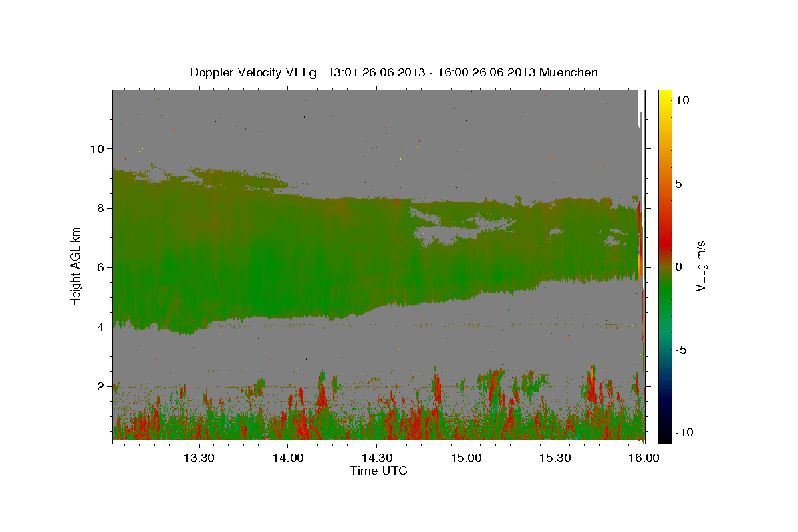
Task: Click the height axis label 8
Action: tap(102, 208)
